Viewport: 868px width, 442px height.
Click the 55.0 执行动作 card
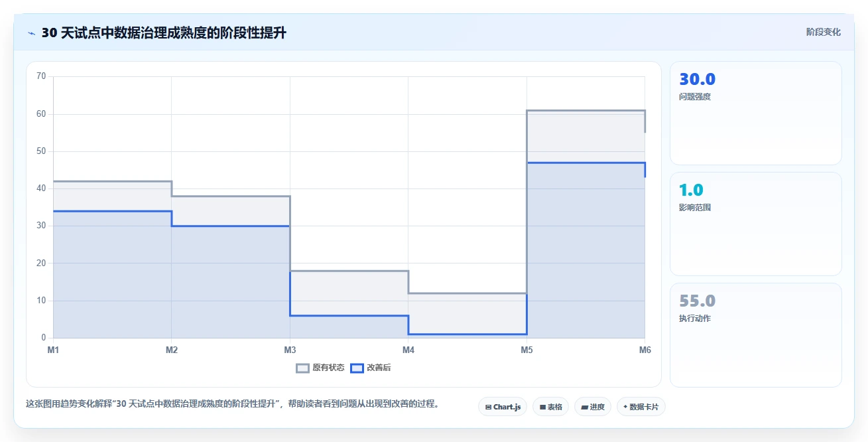756,334
